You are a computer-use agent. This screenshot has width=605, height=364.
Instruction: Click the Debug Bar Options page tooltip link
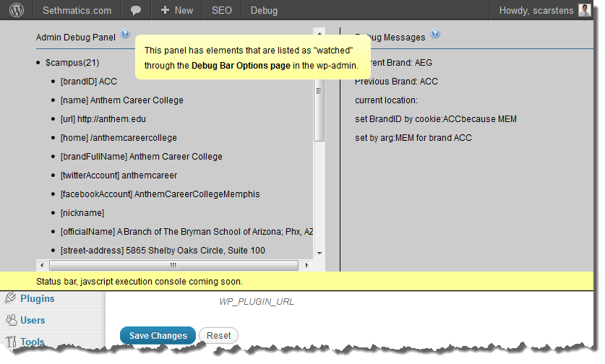pos(241,66)
